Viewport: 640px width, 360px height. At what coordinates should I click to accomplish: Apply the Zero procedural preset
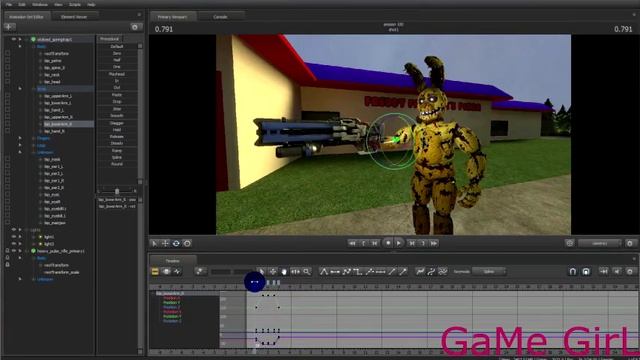tap(117, 53)
